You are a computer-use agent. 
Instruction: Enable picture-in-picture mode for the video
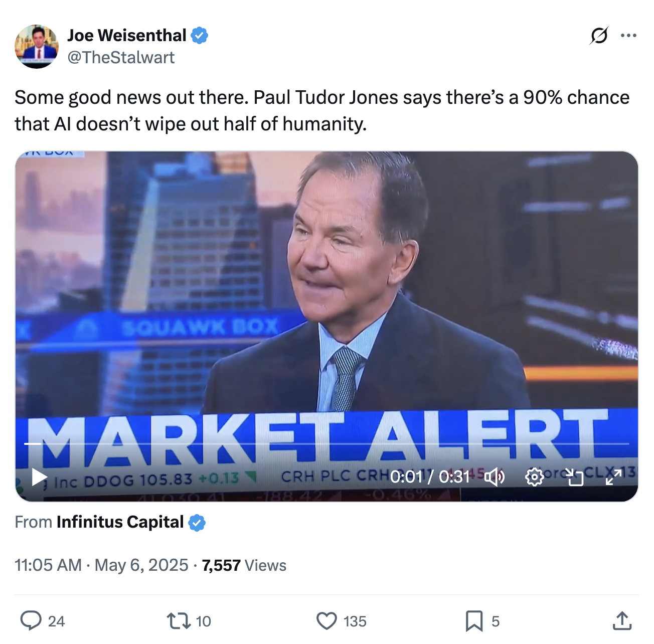(x=574, y=477)
